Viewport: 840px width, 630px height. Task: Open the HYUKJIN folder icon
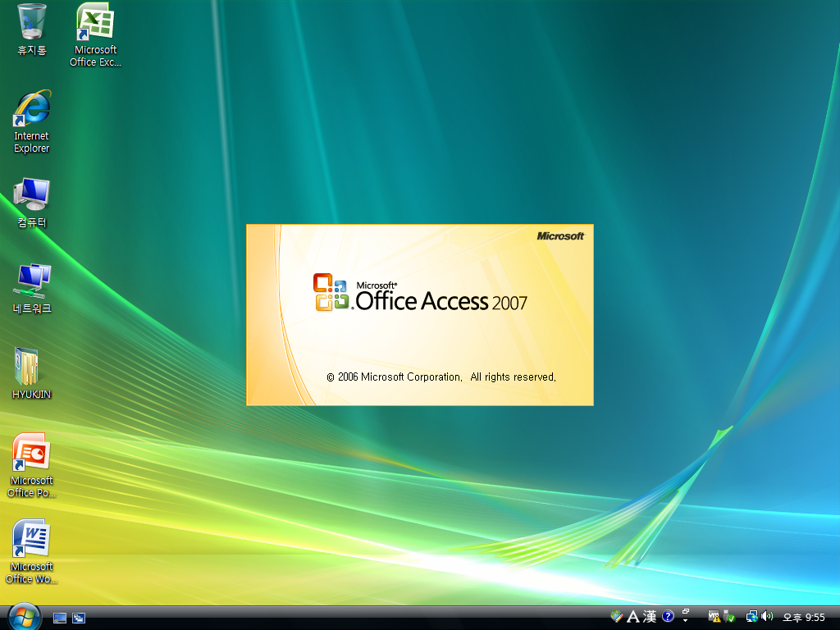coord(32,374)
